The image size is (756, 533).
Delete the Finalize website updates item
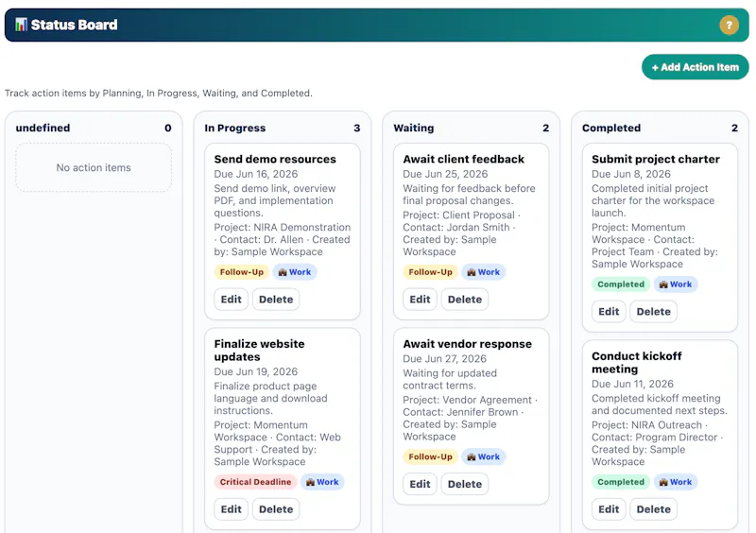point(276,508)
